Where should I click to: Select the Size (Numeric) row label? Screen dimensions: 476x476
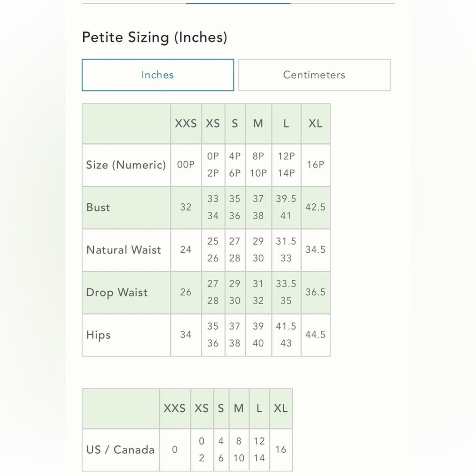126,165
